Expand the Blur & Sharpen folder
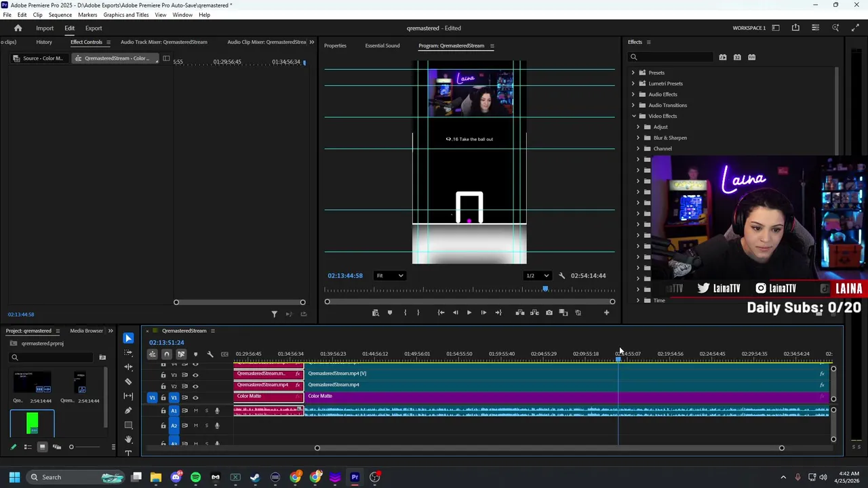Screen dimensions: 868x488 click(638, 138)
